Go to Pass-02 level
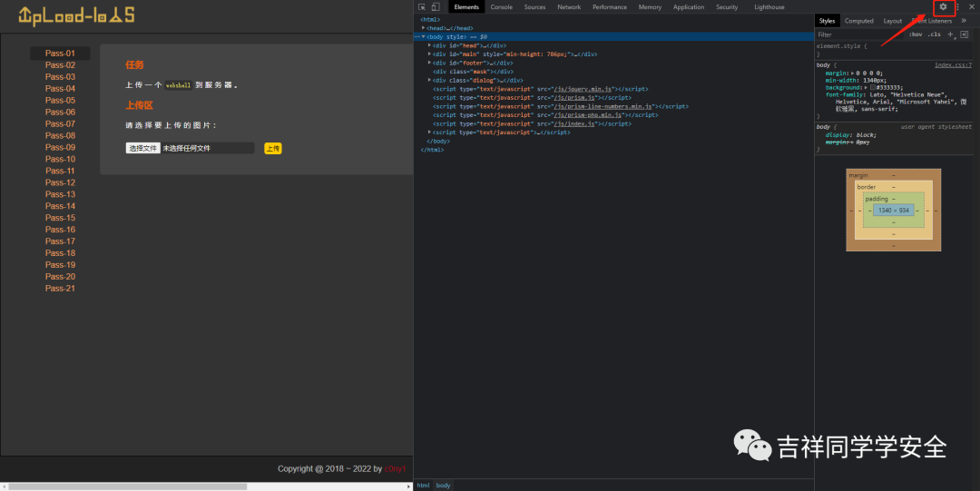980x491 pixels. point(60,65)
